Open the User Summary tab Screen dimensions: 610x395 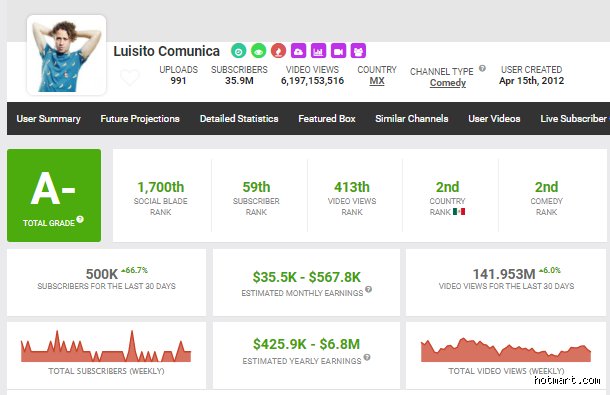coord(48,119)
